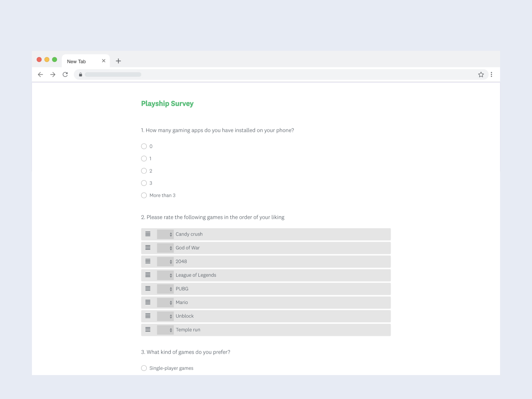Go forward with the browser forward arrow
The image size is (532, 399).
tap(53, 74)
